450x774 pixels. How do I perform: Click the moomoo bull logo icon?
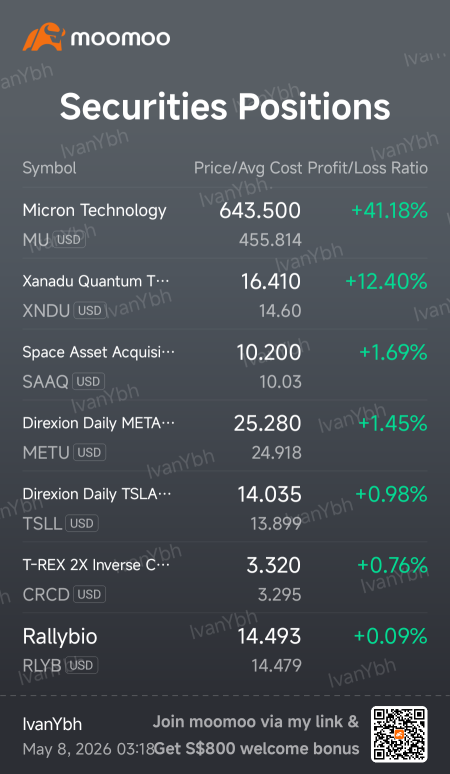pyautogui.click(x=44, y=37)
